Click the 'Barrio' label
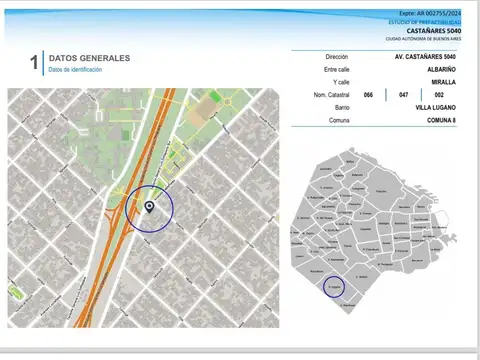Image resolution: width=480 pixels, height=360 pixels. tap(342, 107)
